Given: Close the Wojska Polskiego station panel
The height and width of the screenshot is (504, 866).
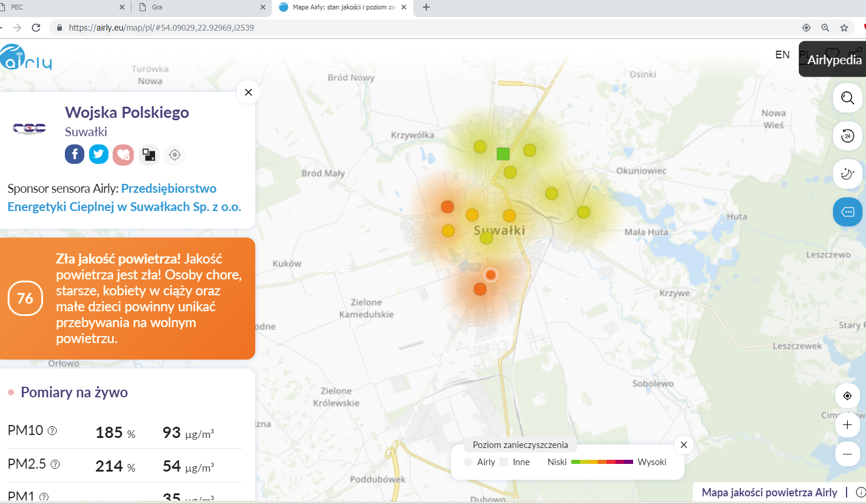Looking at the screenshot, I should [248, 93].
